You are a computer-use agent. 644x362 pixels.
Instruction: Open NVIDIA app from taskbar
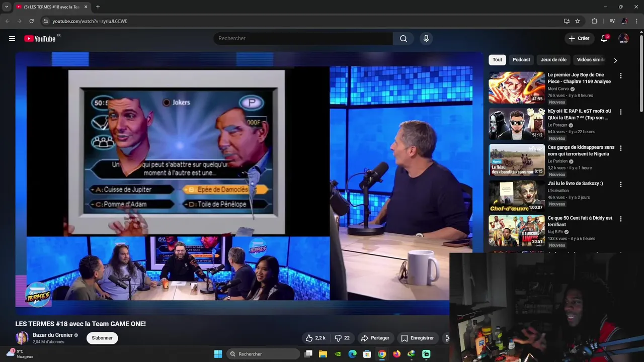click(338, 354)
